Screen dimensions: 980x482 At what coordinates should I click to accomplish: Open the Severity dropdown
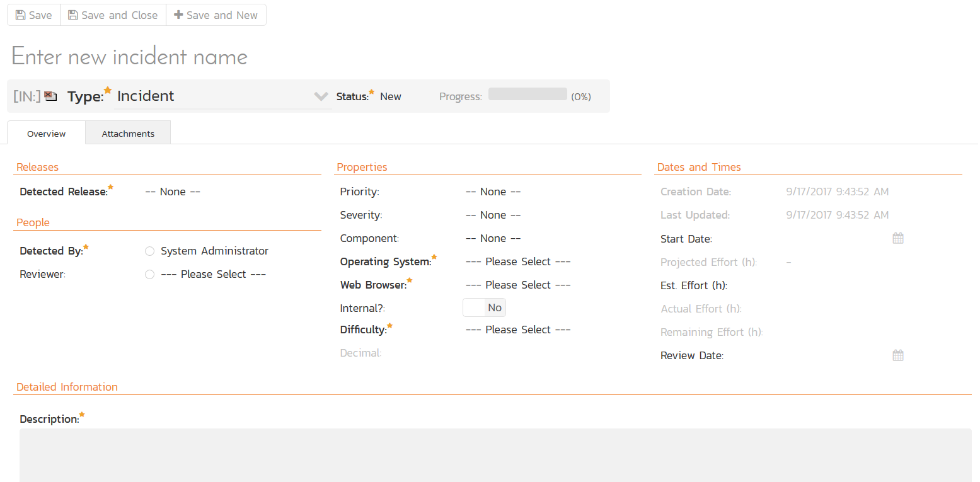[493, 215]
